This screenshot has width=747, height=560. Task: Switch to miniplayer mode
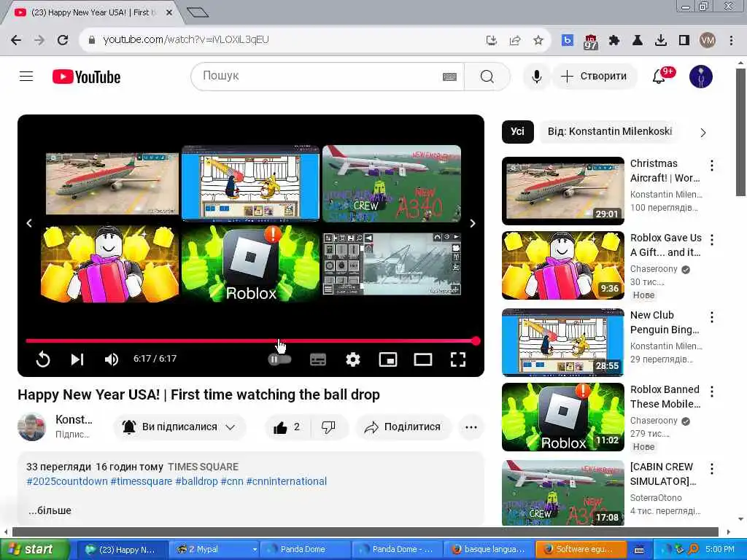[388, 359]
